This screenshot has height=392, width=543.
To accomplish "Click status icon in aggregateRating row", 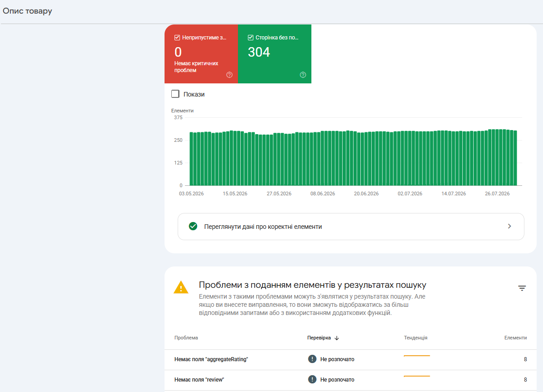I will pyautogui.click(x=312, y=359).
